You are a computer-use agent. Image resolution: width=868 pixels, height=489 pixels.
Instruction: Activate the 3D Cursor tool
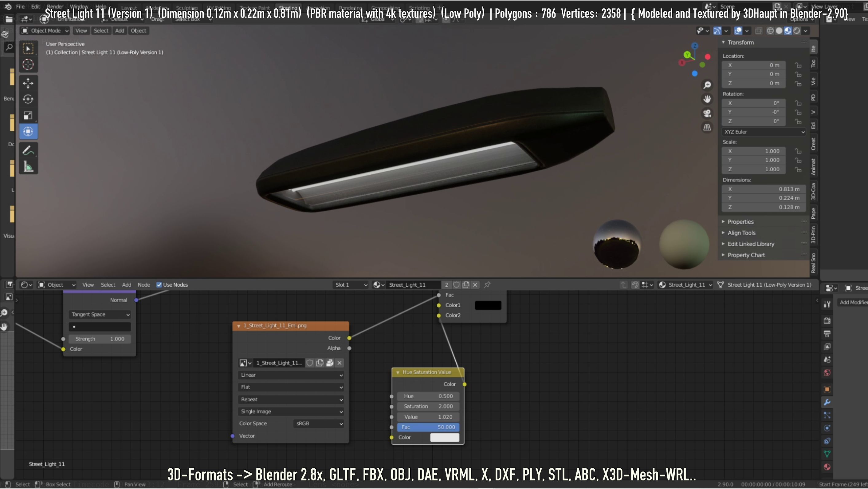[x=28, y=64]
